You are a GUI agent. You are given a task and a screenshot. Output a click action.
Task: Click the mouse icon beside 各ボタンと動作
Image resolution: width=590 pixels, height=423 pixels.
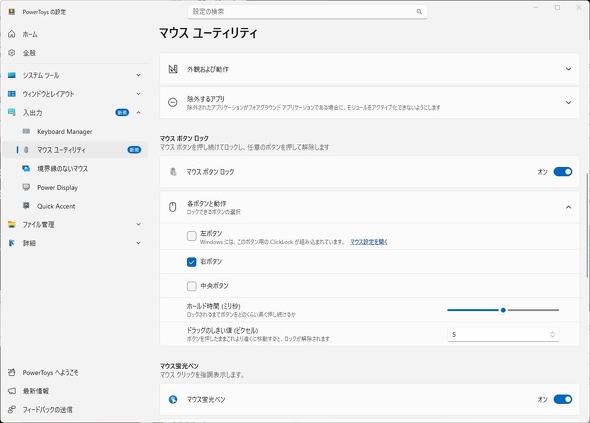[x=173, y=207]
